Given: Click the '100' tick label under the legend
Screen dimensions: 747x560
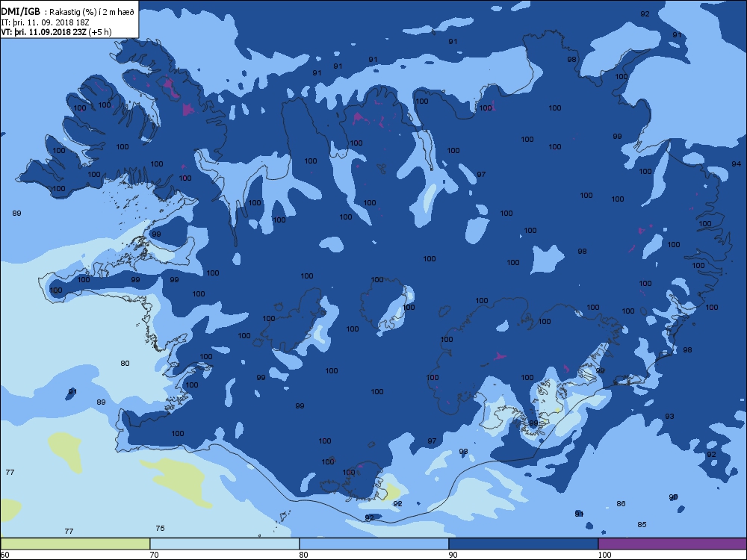Looking at the screenshot, I should pos(604,555).
